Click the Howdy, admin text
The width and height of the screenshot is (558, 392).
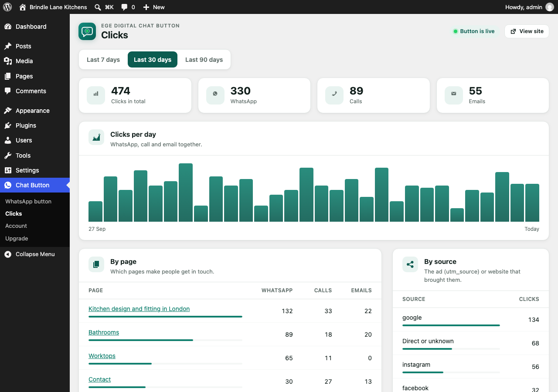tap(524, 7)
